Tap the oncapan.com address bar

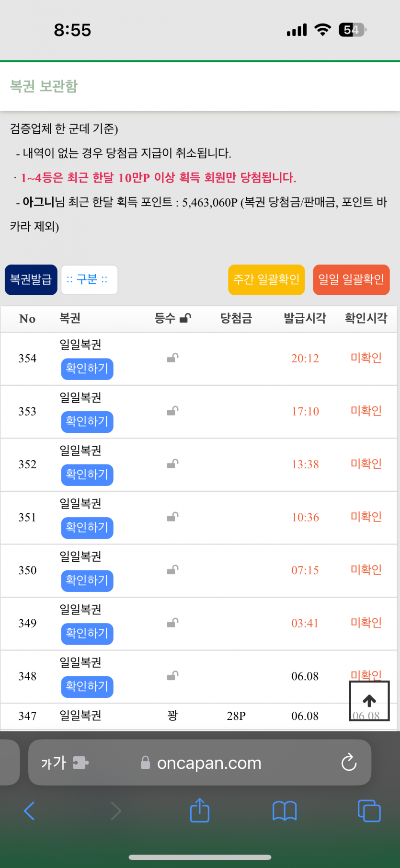pyautogui.click(x=209, y=763)
